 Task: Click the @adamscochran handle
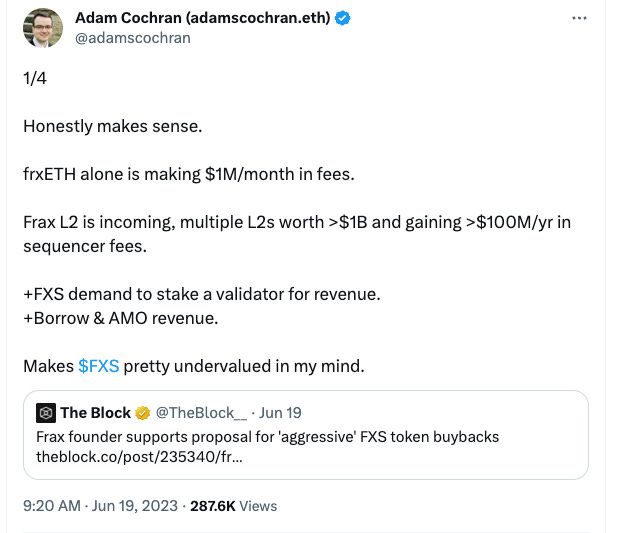(x=133, y=38)
